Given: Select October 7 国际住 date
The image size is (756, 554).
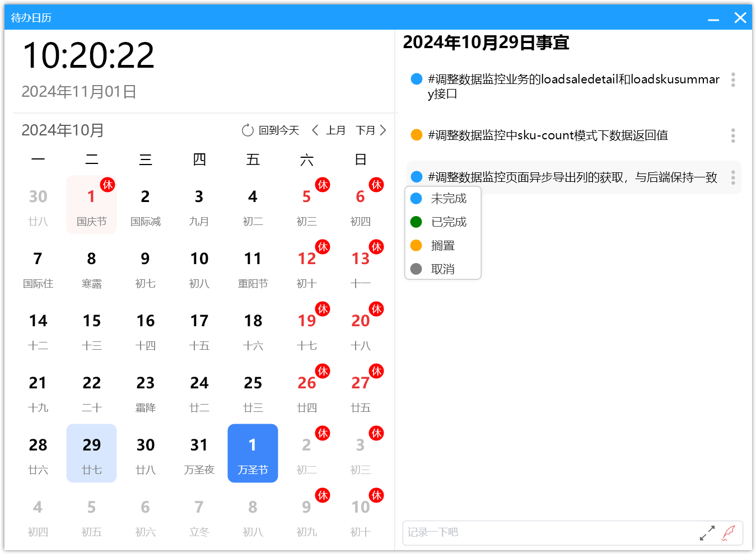Looking at the screenshot, I should point(38,267).
